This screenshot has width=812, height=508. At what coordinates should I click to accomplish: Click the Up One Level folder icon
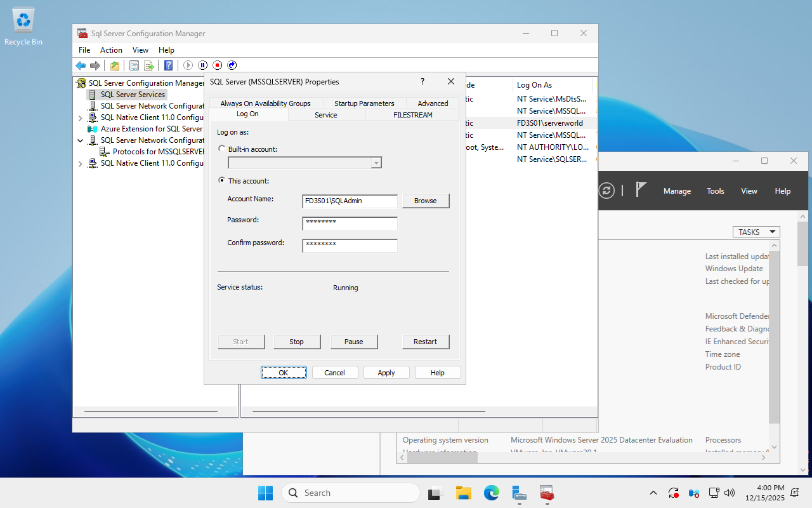(x=115, y=65)
